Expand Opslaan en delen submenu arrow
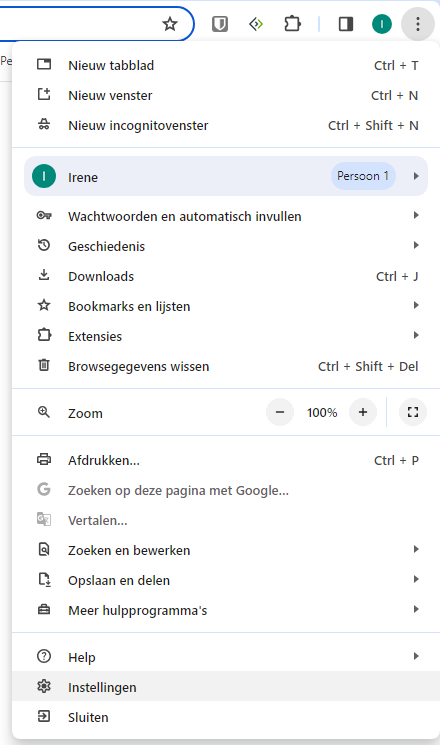Image resolution: width=440 pixels, height=745 pixels. click(416, 579)
